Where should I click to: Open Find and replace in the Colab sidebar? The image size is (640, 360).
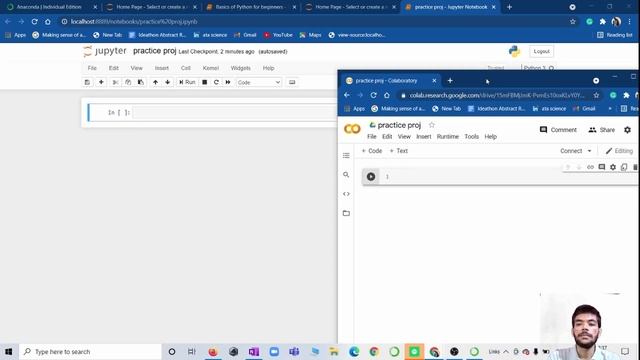(346, 175)
